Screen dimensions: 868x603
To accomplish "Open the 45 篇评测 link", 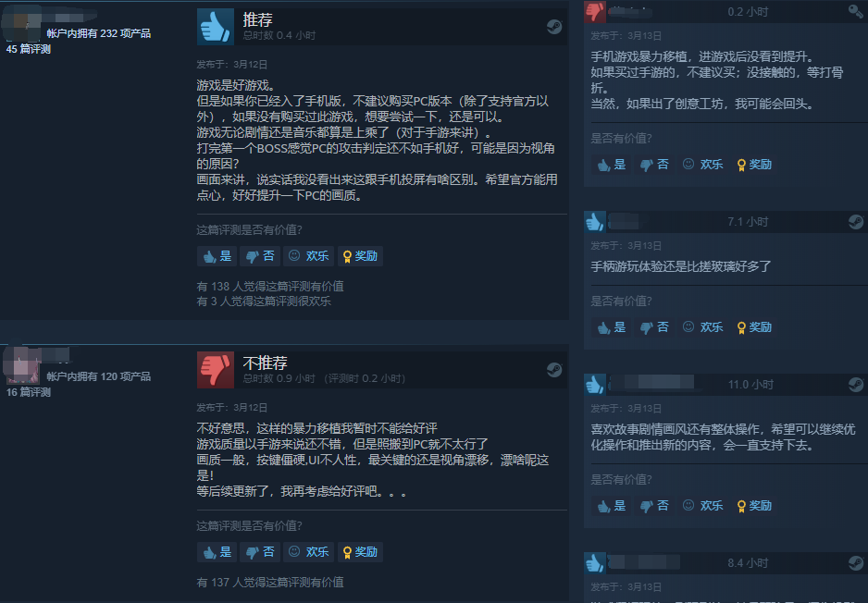I will tap(29, 49).
